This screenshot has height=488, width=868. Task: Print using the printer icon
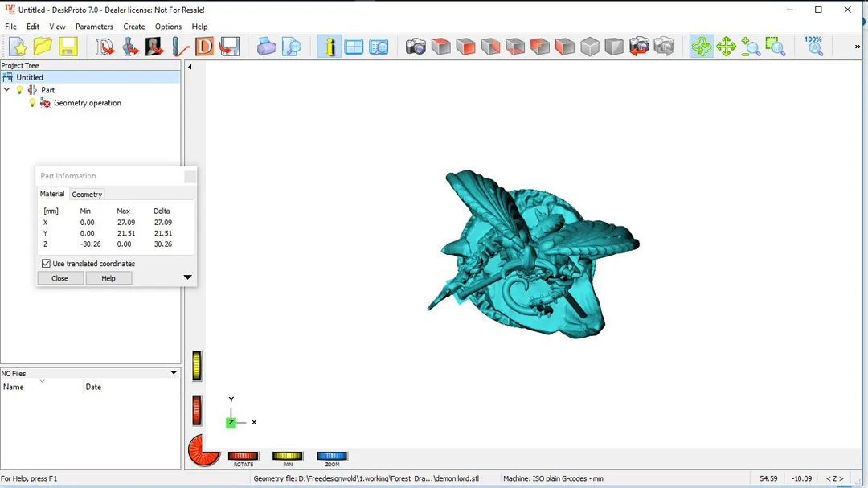pyautogui.click(x=266, y=47)
